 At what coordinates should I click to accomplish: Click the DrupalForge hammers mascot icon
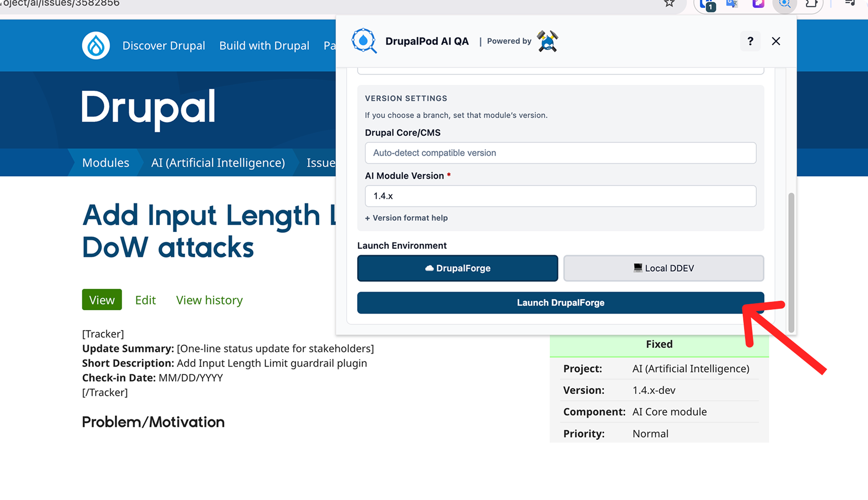[x=548, y=41]
